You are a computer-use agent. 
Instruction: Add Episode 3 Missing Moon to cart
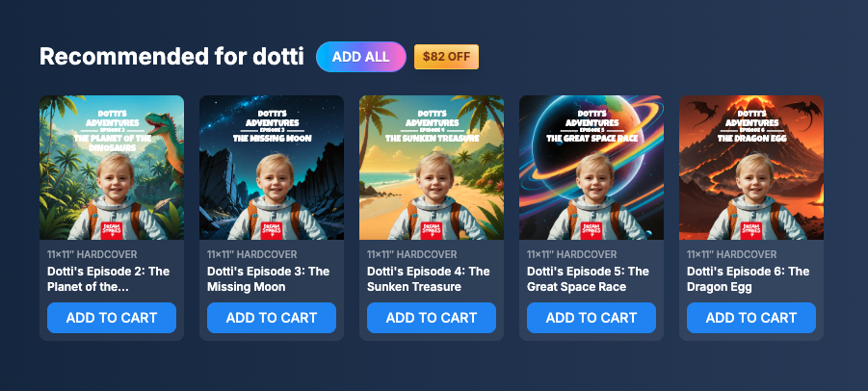(x=272, y=318)
